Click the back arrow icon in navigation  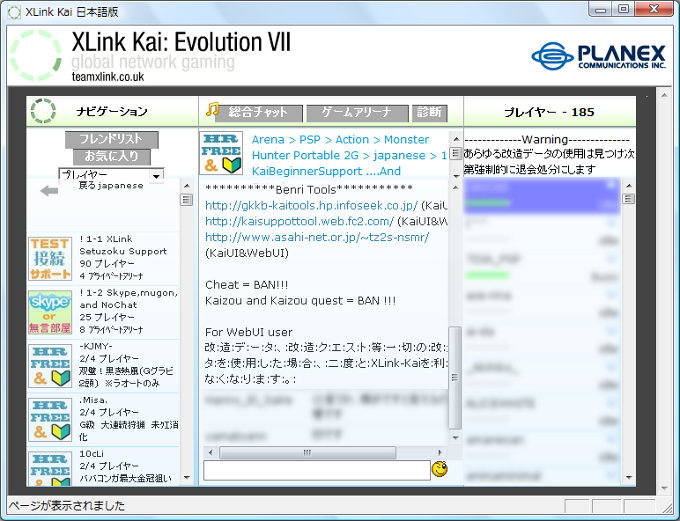(x=49, y=191)
